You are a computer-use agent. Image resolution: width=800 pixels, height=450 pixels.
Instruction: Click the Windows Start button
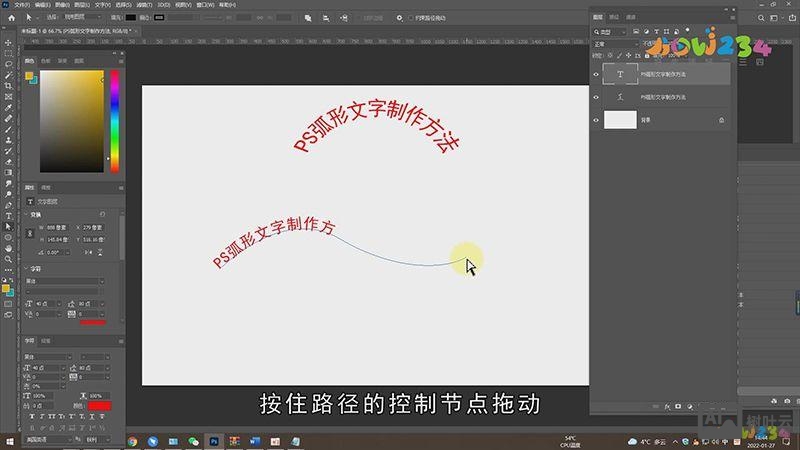tap(10, 441)
